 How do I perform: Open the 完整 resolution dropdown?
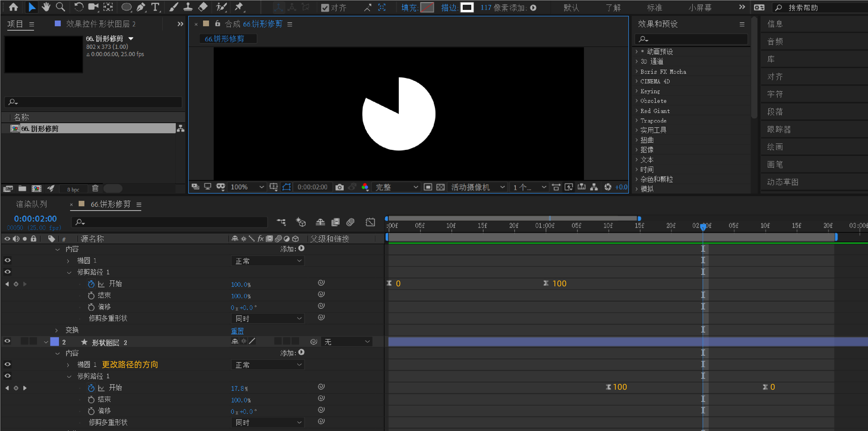coord(396,187)
